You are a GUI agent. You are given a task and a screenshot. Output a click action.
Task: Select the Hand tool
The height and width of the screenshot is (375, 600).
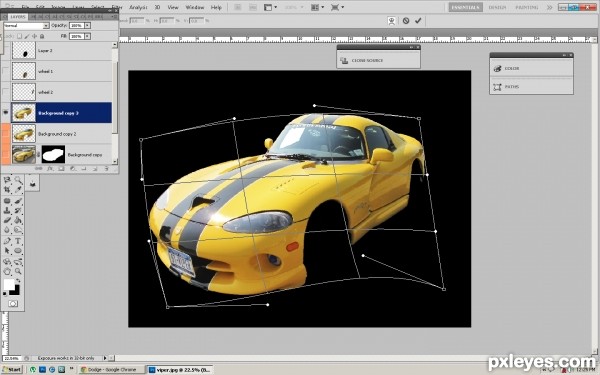(x=7, y=271)
